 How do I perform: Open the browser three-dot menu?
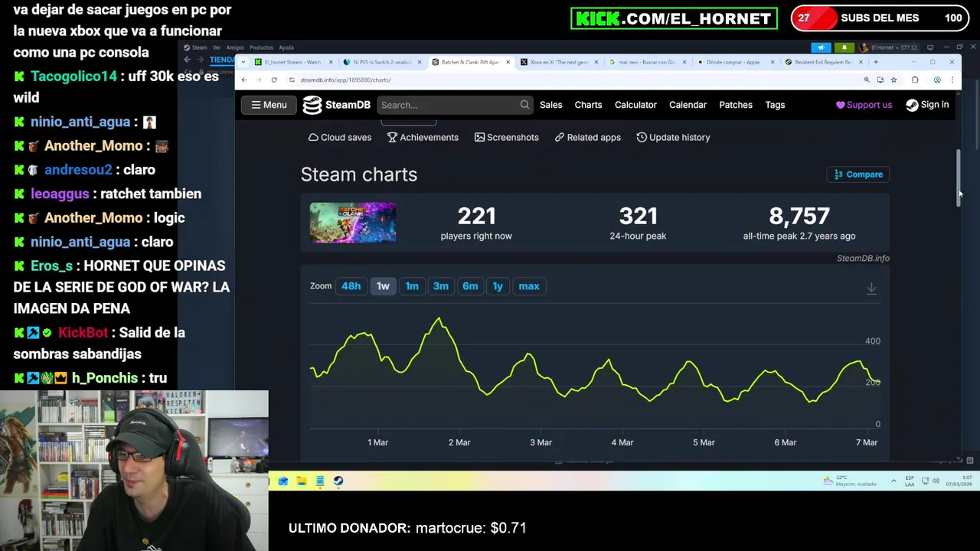952,80
